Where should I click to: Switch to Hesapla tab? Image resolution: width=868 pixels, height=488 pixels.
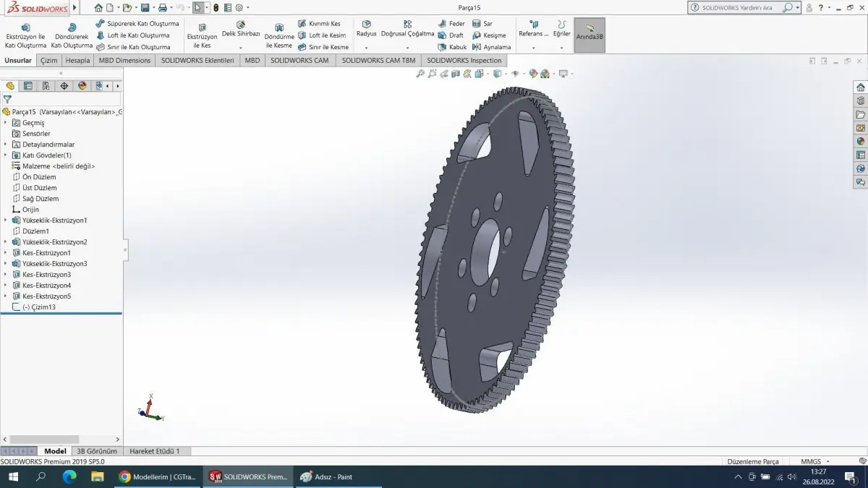click(x=78, y=61)
